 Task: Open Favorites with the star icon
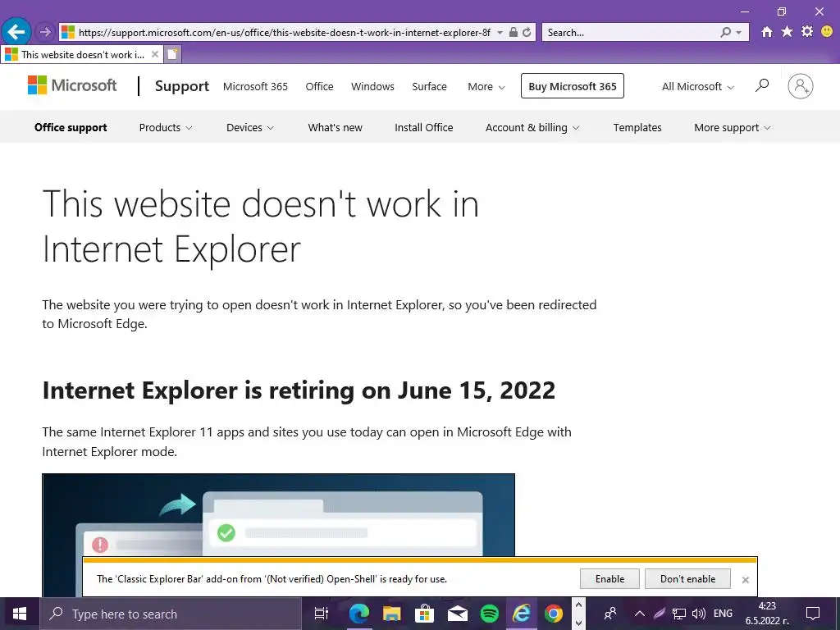click(787, 32)
